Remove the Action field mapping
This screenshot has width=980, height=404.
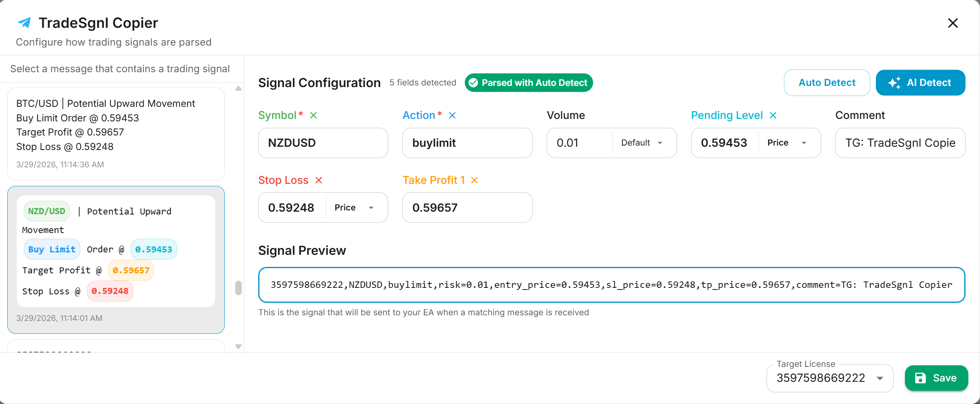click(x=452, y=115)
